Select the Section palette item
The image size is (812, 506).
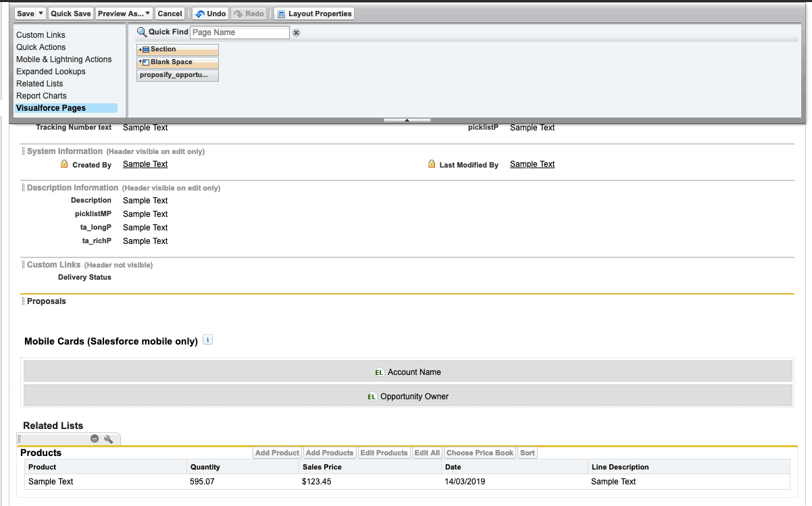tap(178, 50)
